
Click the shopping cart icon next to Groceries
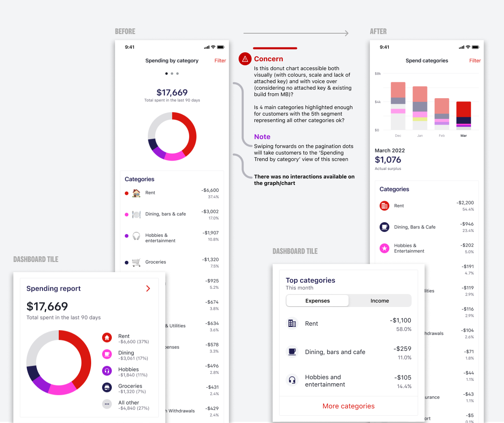pyautogui.click(x=136, y=262)
